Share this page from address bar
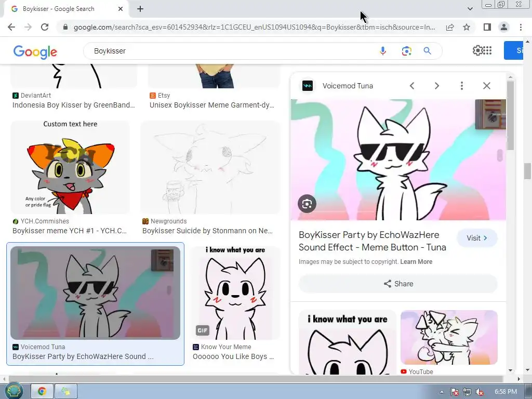532x399 pixels. [x=450, y=27]
